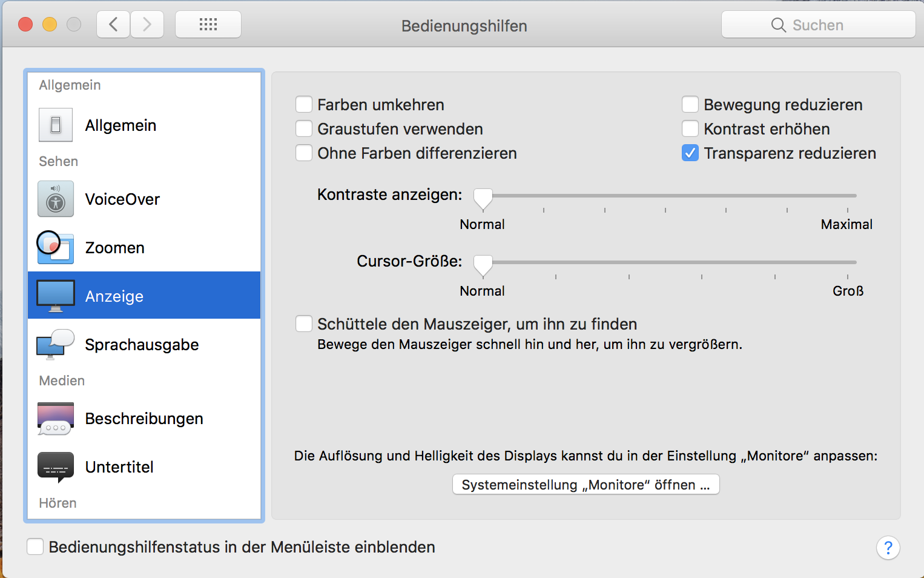Select the Anzeige monitor icon
Image resolution: width=924 pixels, height=578 pixels.
[56, 296]
